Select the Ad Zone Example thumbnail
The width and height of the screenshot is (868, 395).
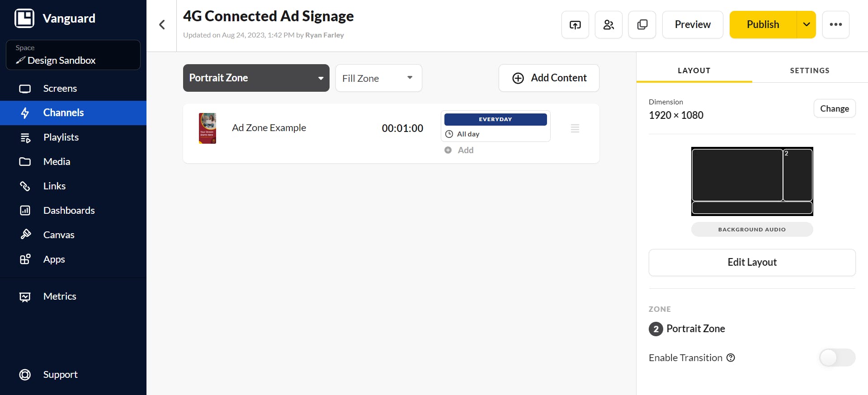point(208,128)
